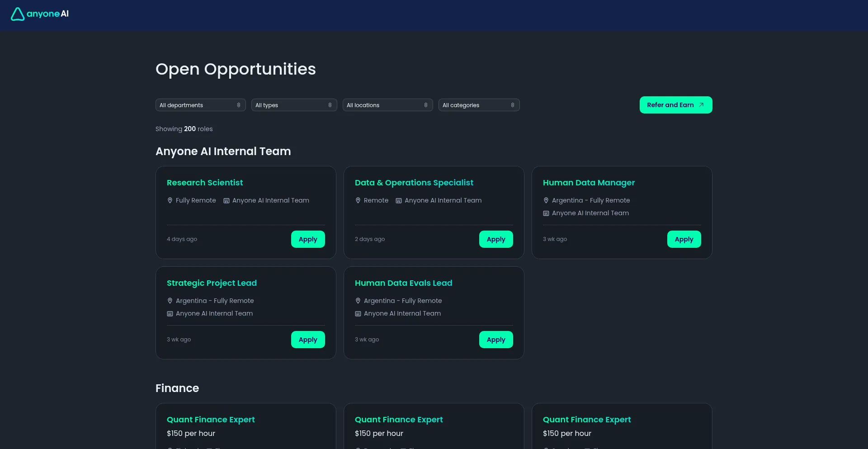Click the Open Opportunities heading
The image size is (868, 449).
pos(236,69)
